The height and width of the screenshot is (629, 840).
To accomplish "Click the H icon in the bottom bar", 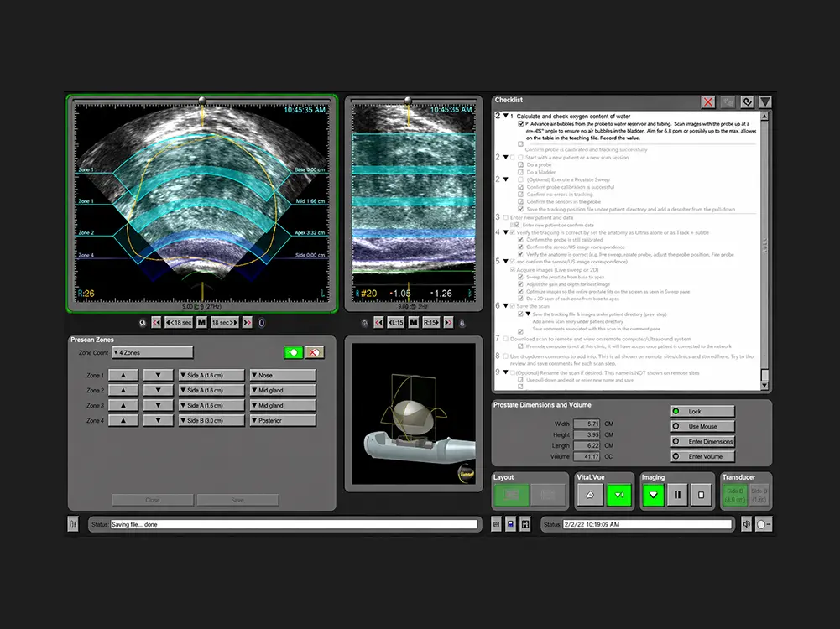I will (x=525, y=525).
